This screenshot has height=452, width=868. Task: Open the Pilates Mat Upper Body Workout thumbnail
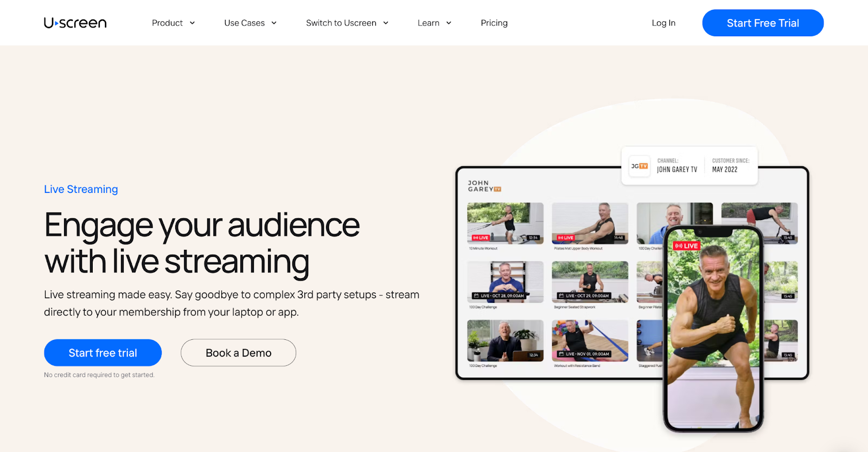[x=590, y=223]
